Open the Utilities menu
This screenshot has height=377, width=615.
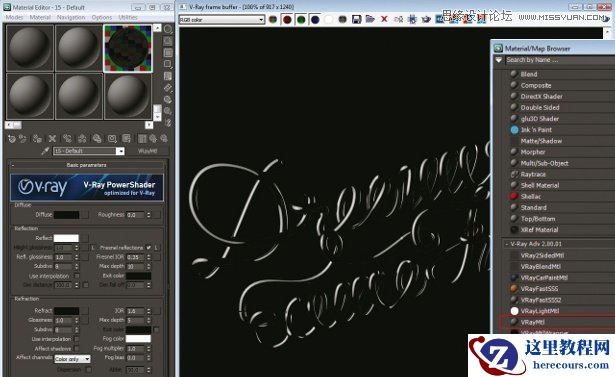128,17
